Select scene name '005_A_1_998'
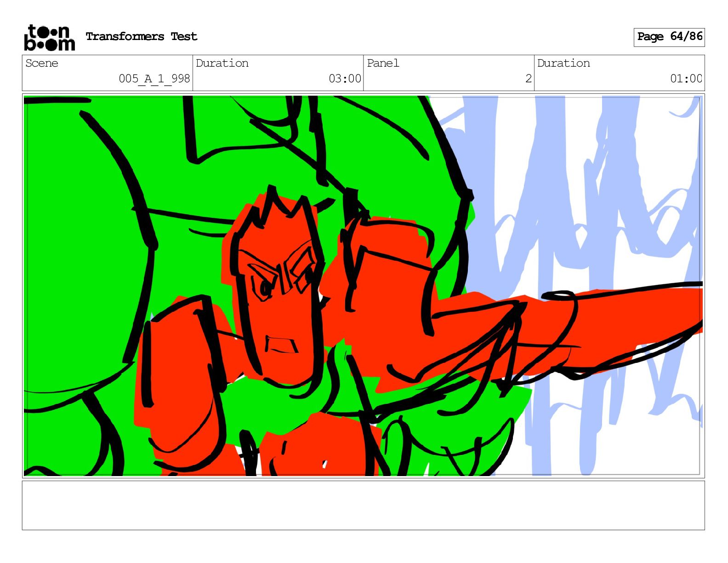This screenshot has width=728, height=563. point(154,79)
